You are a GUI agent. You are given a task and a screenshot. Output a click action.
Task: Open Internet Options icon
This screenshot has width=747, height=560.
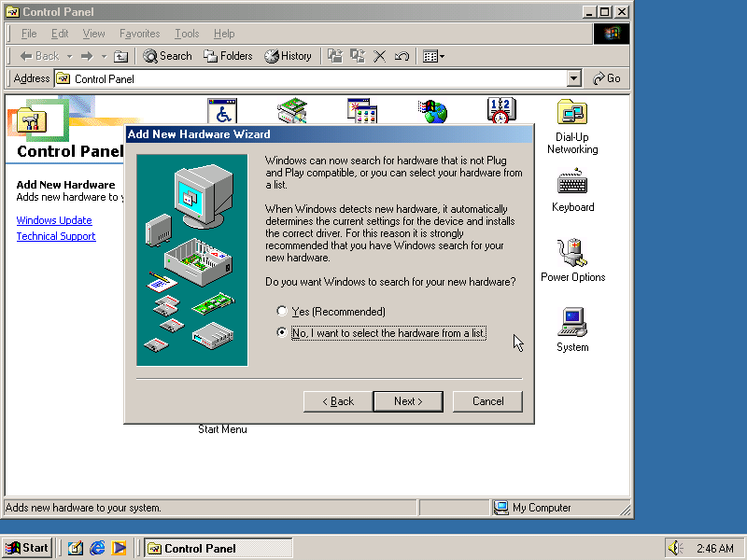point(431,110)
